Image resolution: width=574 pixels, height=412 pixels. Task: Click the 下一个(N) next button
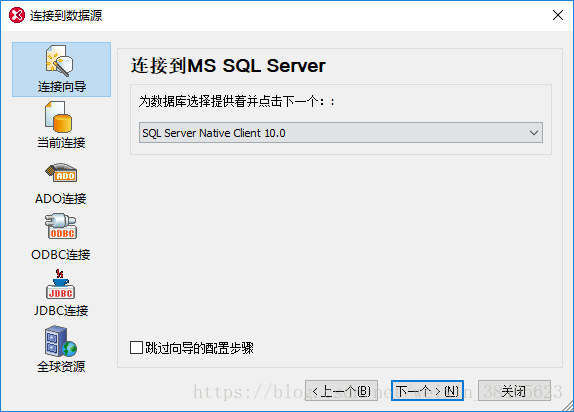427,391
